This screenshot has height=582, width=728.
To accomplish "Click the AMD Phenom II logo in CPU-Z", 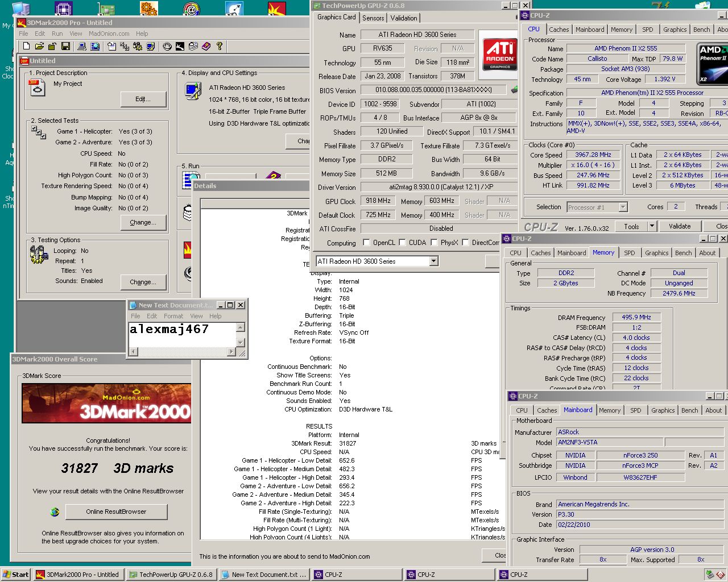I will pos(712,64).
